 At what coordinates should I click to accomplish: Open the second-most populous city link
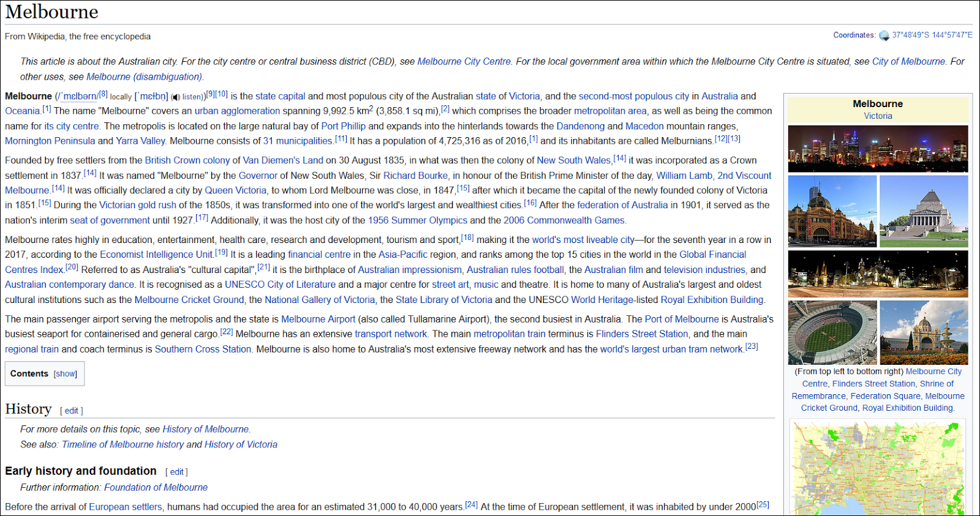click(x=634, y=96)
